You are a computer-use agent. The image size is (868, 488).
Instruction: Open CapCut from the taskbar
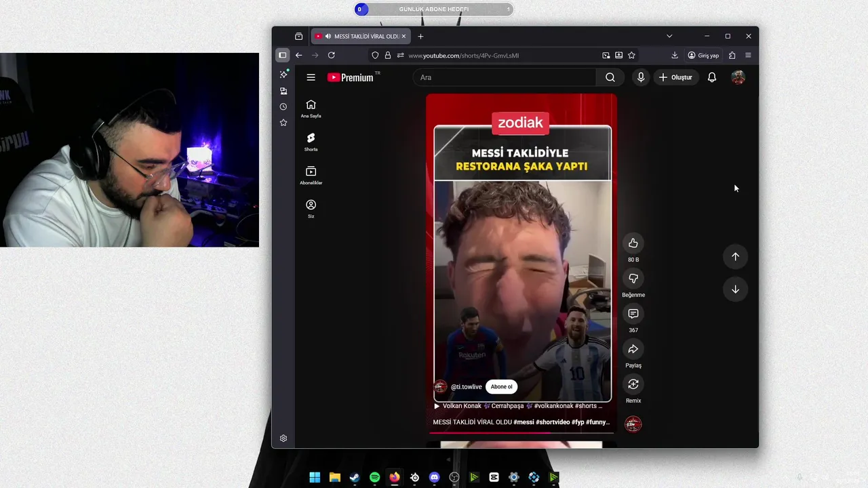(x=494, y=477)
